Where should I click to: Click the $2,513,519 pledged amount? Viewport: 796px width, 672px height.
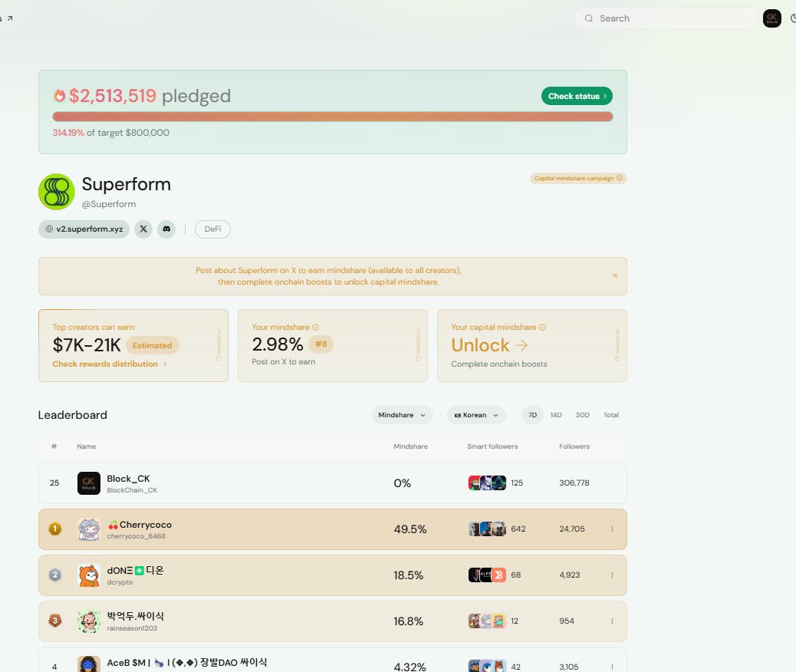113,95
